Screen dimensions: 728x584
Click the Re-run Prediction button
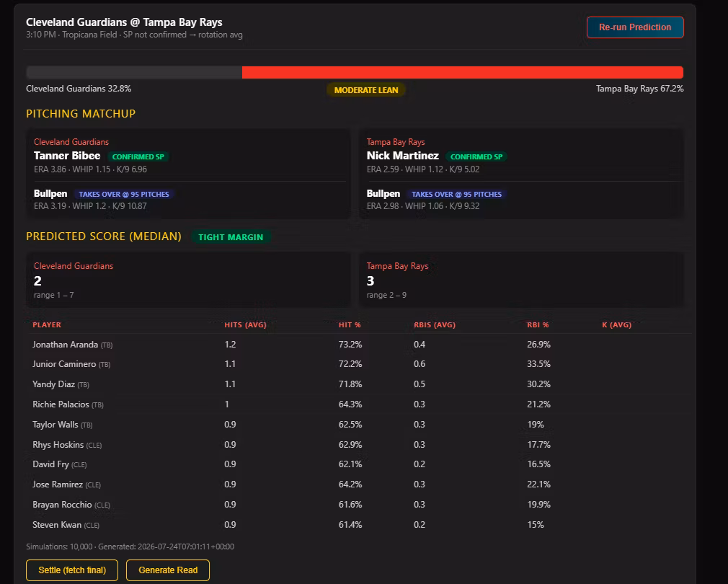(x=635, y=27)
